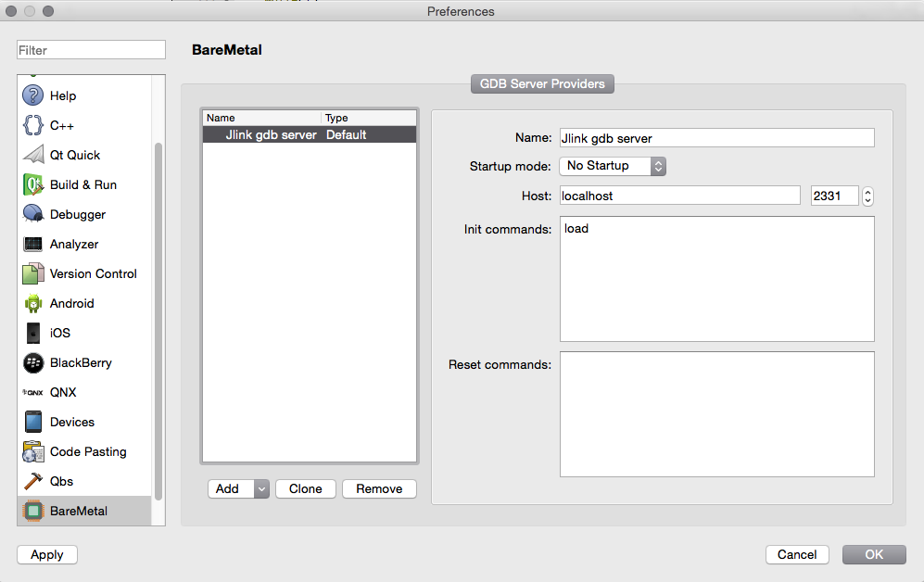Image resolution: width=924 pixels, height=582 pixels.
Task: Open the Startup mode dropdown
Action: 613,166
